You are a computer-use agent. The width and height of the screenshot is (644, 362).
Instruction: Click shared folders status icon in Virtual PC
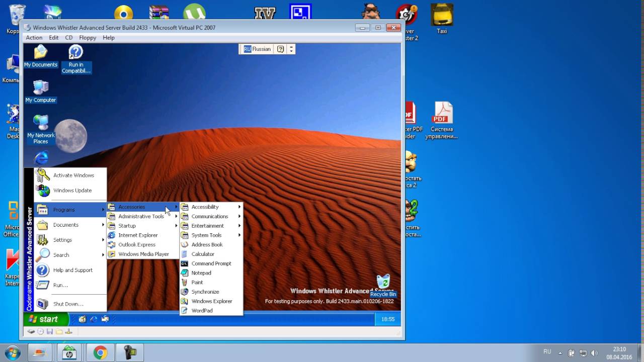(x=59, y=331)
